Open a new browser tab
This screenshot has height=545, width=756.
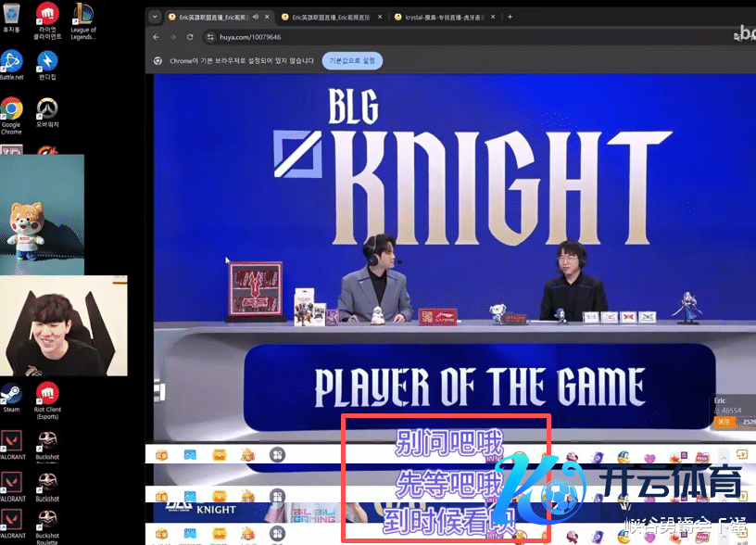click(x=510, y=17)
